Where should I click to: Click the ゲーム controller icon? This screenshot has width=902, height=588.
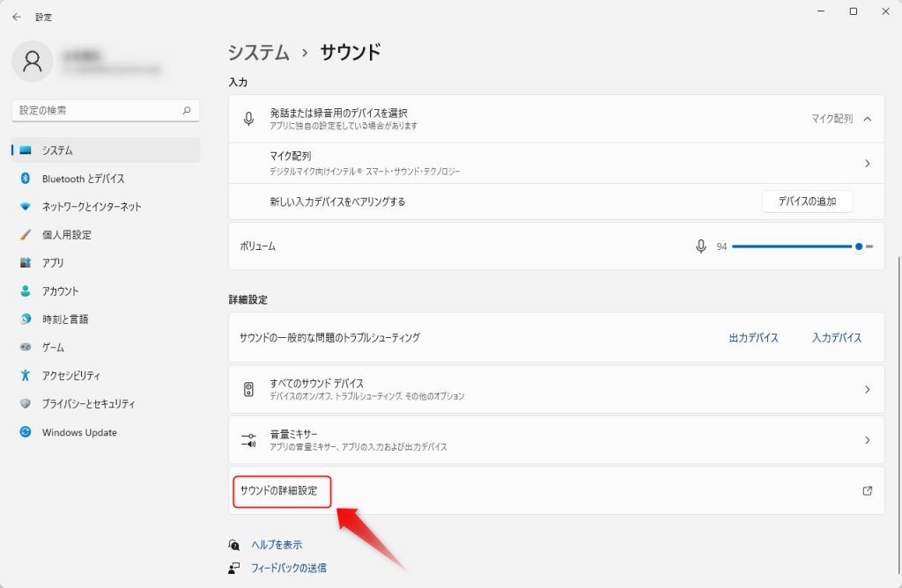(x=26, y=347)
